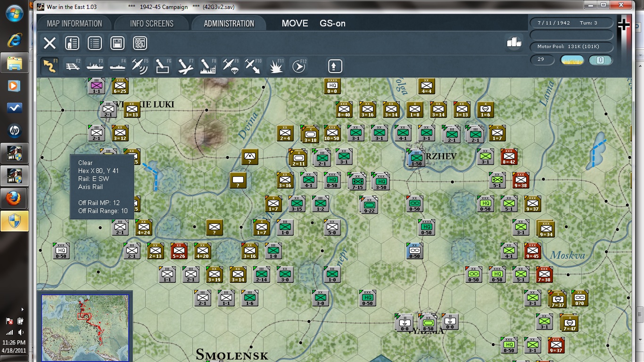Switch to the MAP INFORMATION tab

coord(74,24)
